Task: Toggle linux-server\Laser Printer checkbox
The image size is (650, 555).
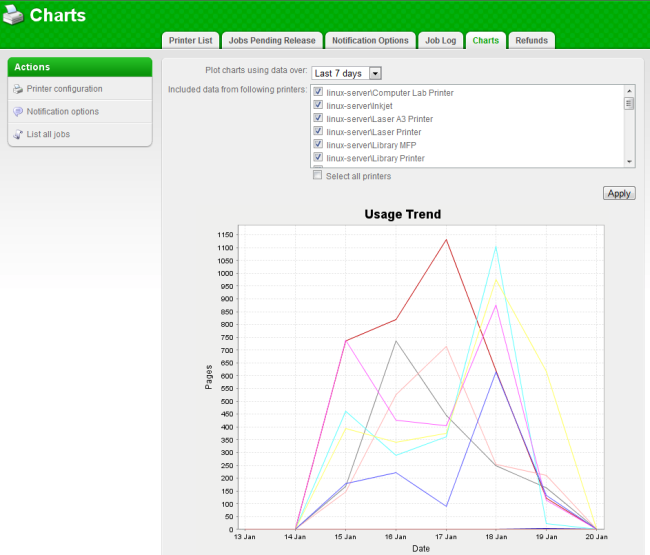Action: click(x=318, y=131)
